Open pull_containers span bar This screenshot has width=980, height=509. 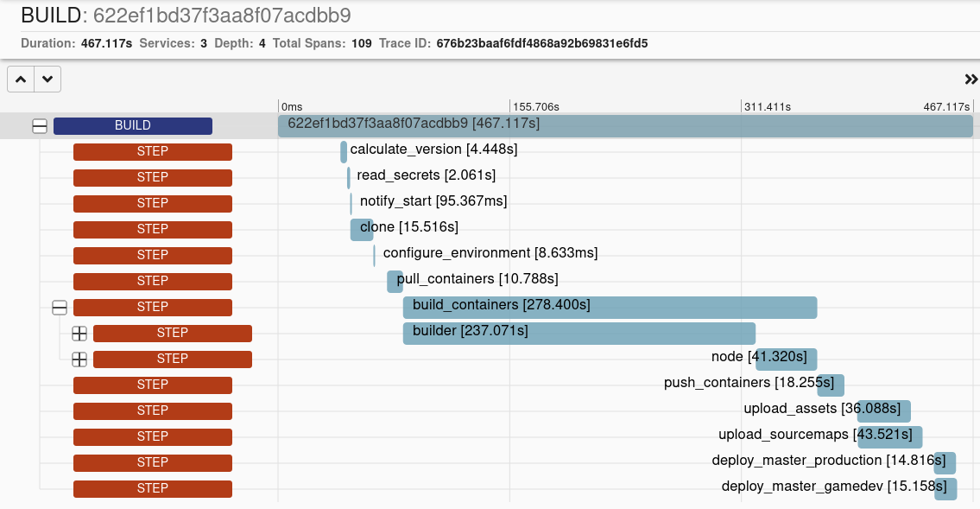395,282
